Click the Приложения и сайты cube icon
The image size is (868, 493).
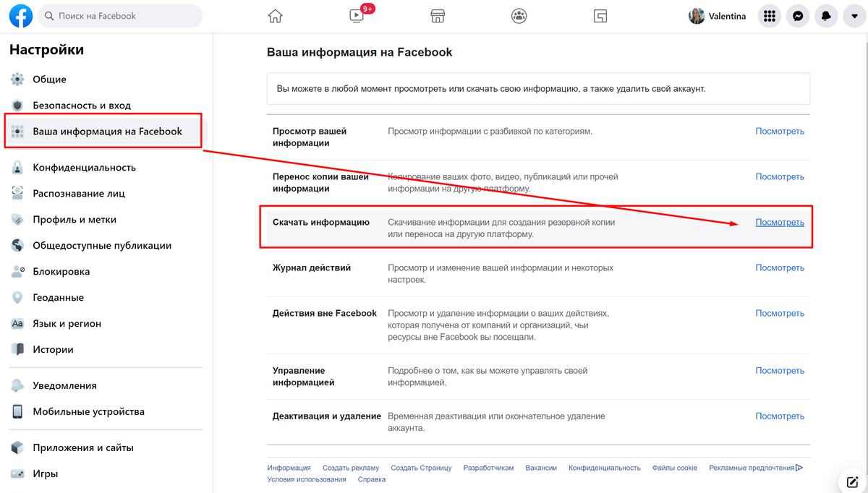[18, 448]
